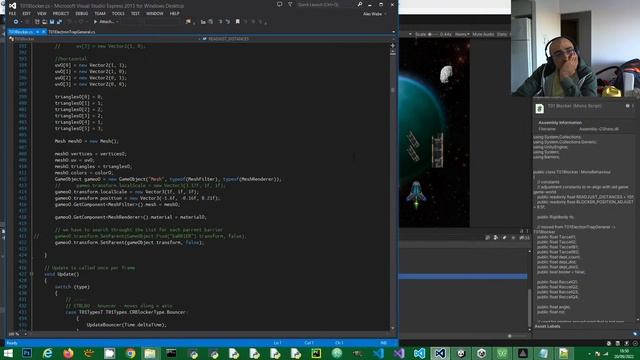640x360 pixels.
Task: Click the Save file toolbar icon
Action: pyautogui.click(x=52, y=22)
